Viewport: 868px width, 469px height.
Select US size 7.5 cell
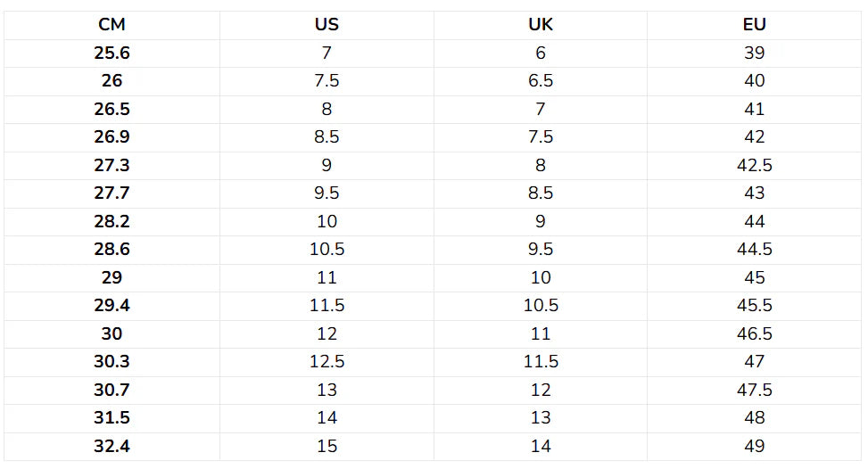327,81
